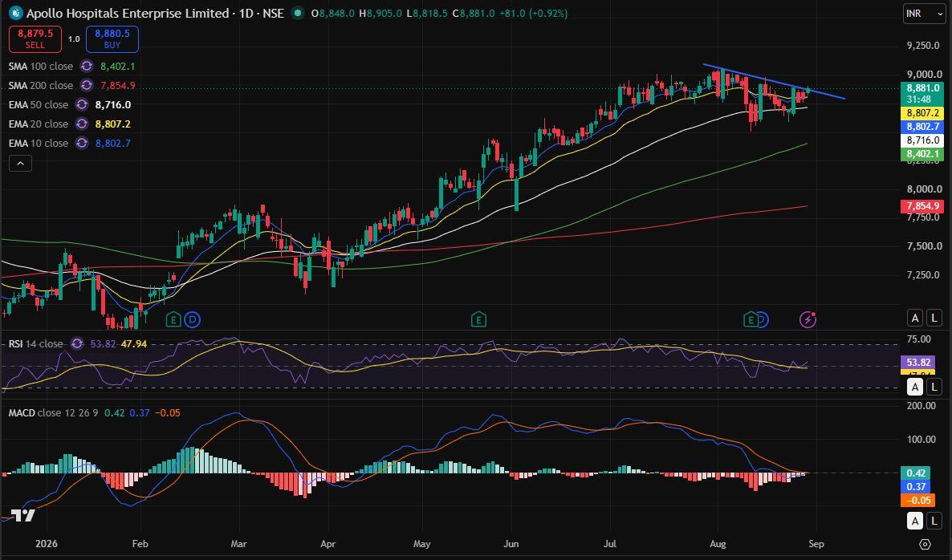Click the purple icon beside SMA 200 close
Viewport: 952px width, 560px height.
coord(87,86)
